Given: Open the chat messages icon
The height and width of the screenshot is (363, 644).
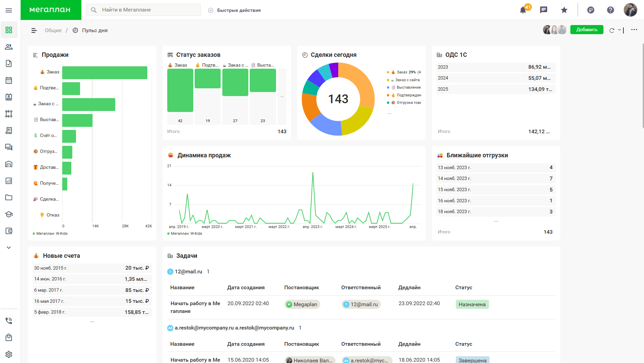Looking at the screenshot, I should [x=543, y=10].
